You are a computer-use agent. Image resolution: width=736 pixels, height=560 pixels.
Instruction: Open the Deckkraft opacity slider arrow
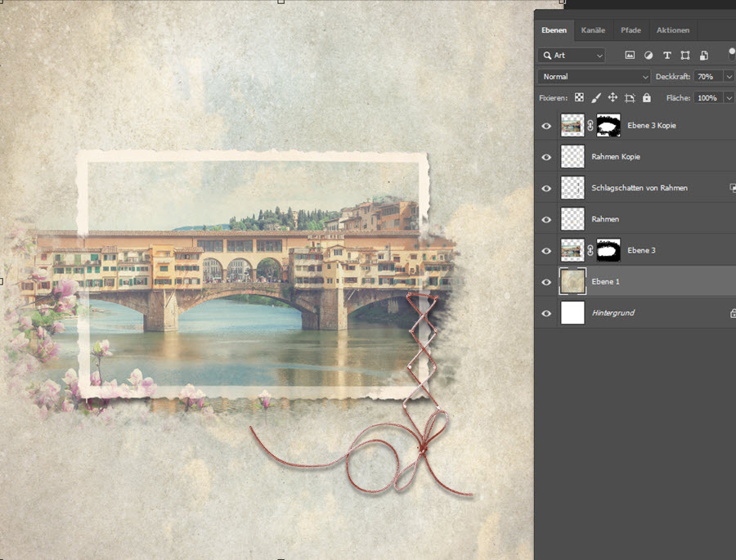click(x=728, y=76)
